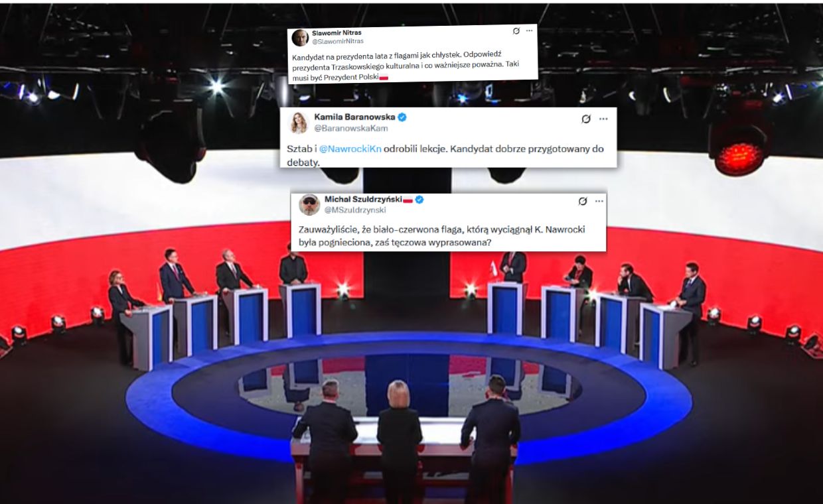823x504 pixels.
Task: Open the @MSzuldrzynski handle link
Action: point(355,210)
